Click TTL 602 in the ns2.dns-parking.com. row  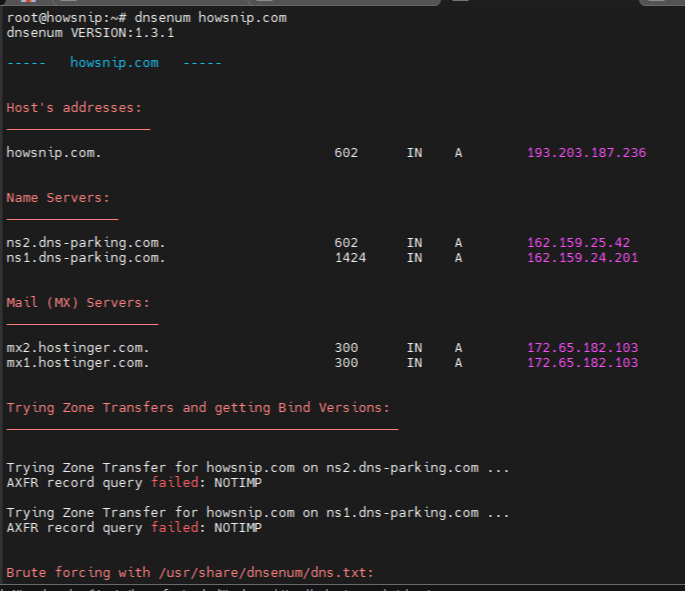coord(346,243)
